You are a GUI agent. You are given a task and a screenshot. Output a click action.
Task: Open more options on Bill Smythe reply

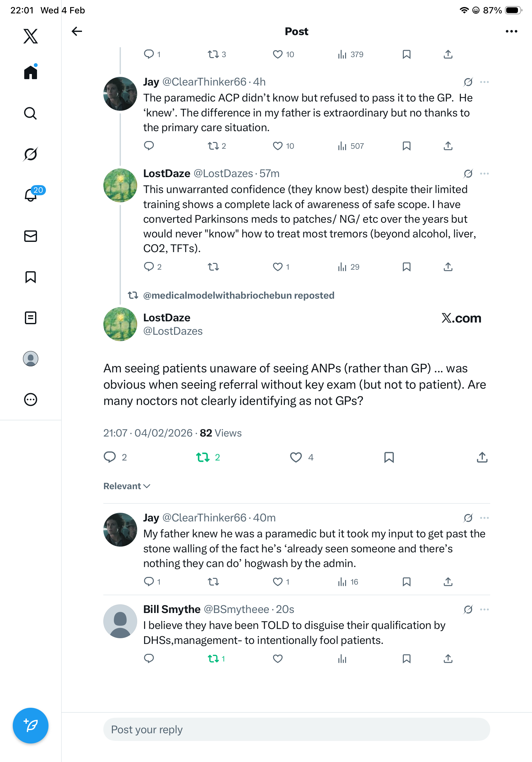pyautogui.click(x=484, y=609)
